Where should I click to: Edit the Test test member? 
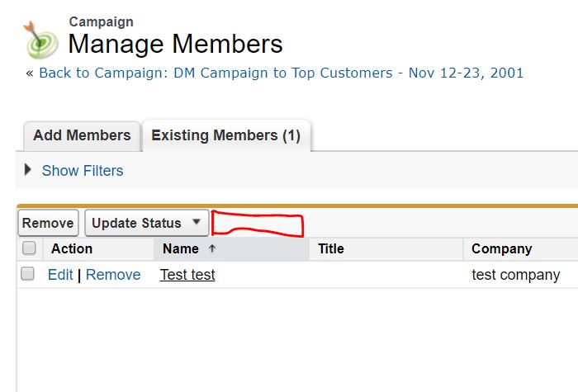tap(60, 275)
